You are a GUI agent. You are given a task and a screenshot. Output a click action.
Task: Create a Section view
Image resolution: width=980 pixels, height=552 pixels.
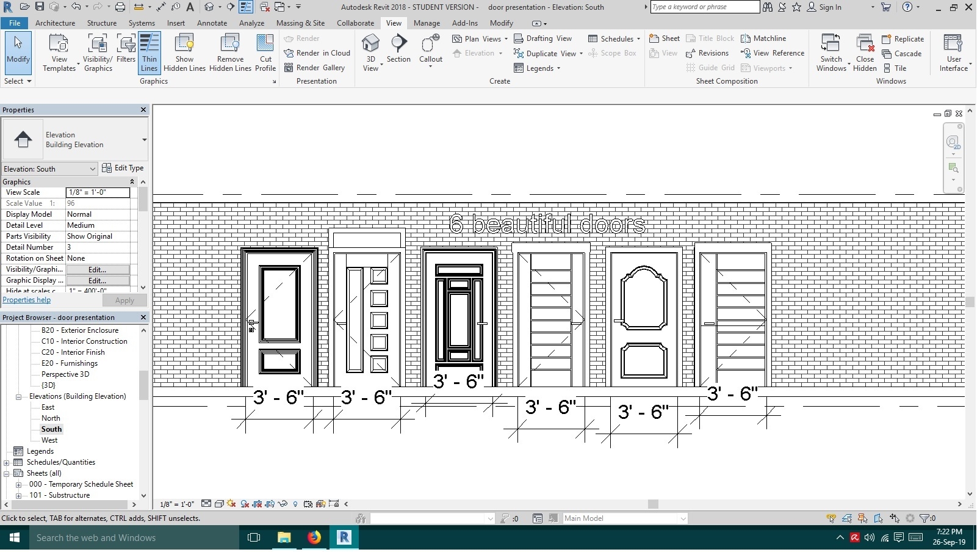399,49
